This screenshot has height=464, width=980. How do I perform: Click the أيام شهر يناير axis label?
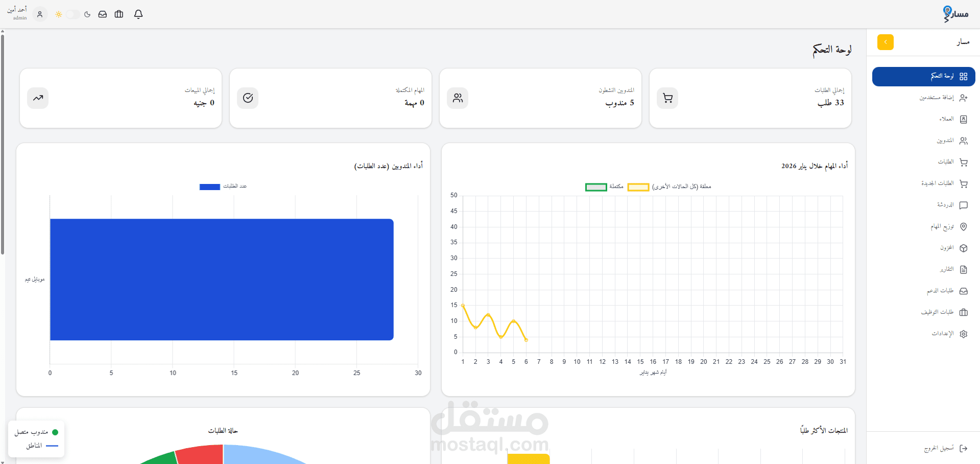click(x=653, y=373)
